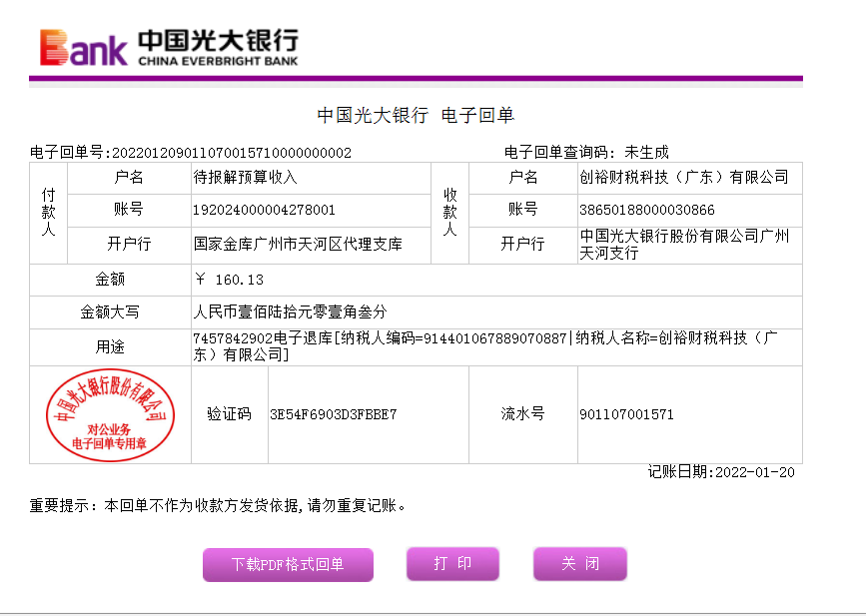Click the payer's 户名 label
The image size is (866, 616).
click(x=129, y=178)
